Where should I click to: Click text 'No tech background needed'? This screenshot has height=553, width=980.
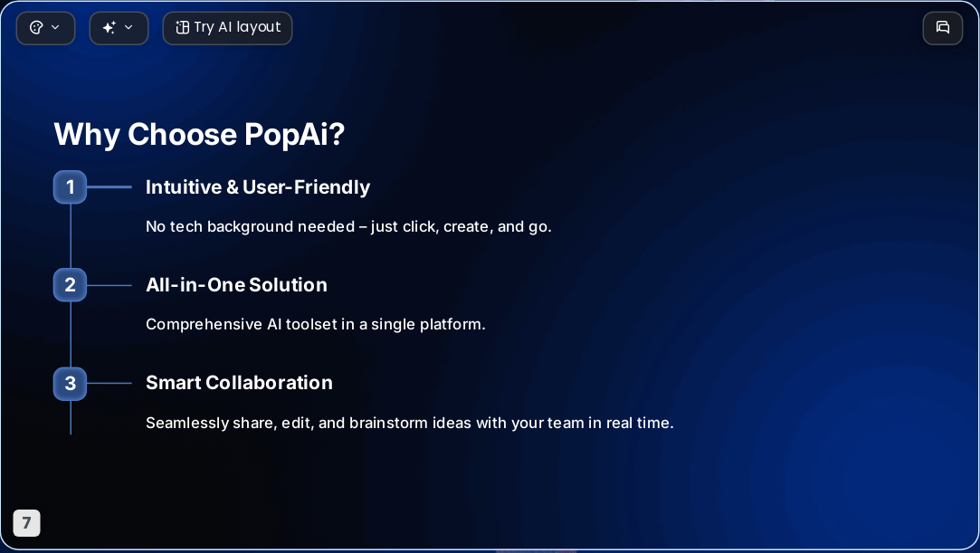pyautogui.click(x=250, y=226)
